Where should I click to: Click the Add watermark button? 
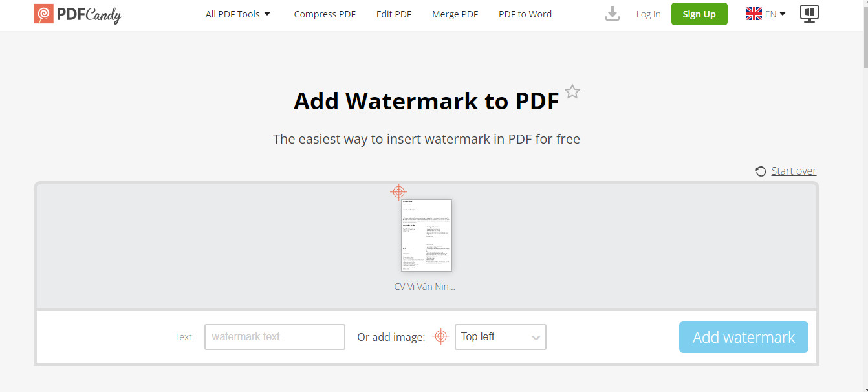point(744,337)
